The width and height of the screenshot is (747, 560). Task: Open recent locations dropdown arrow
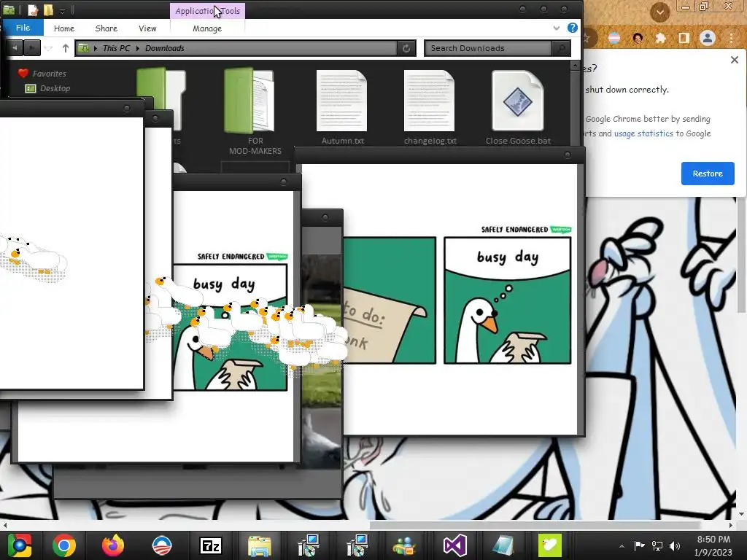coord(48,48)
